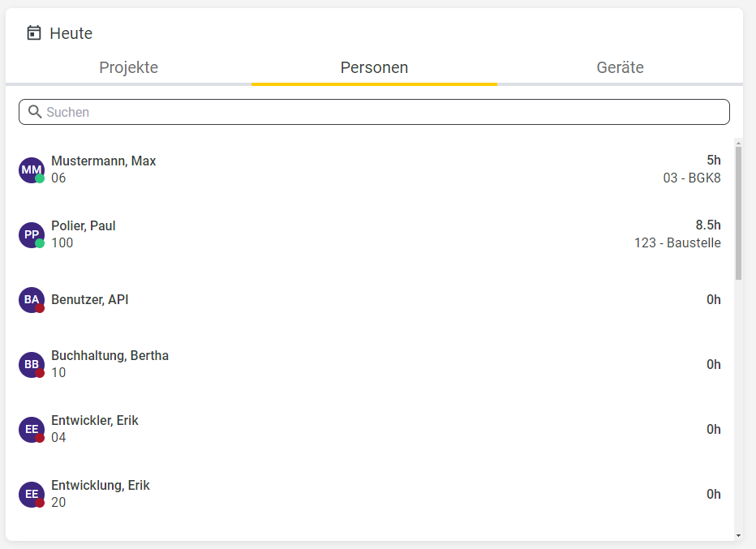Click the calendar icon next to Heute

point(34,32)
